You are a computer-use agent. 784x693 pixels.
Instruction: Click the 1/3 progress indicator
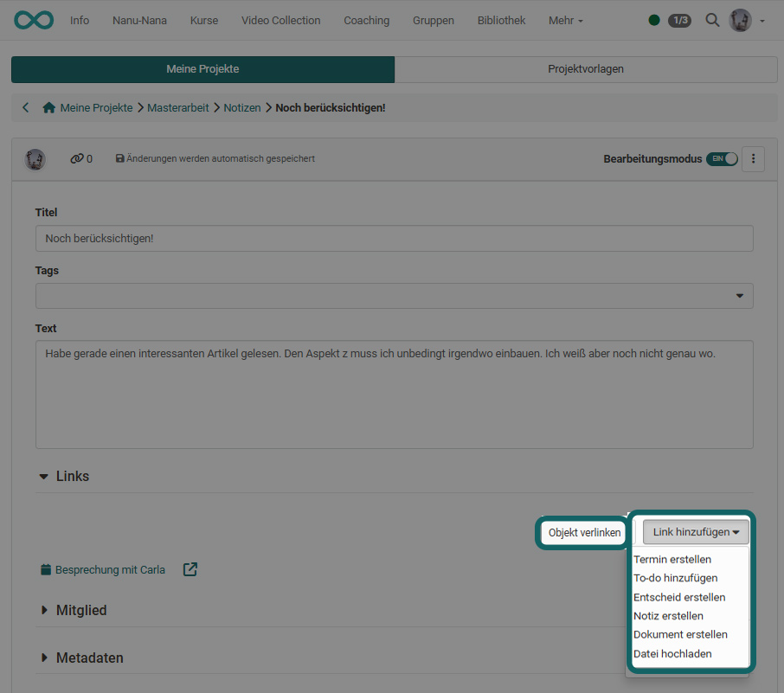679,20
